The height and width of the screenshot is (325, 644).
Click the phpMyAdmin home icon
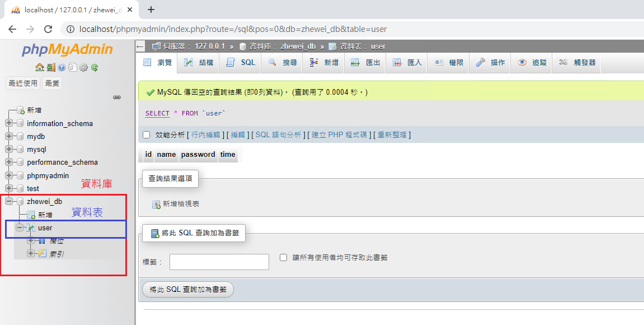(39, 67)
